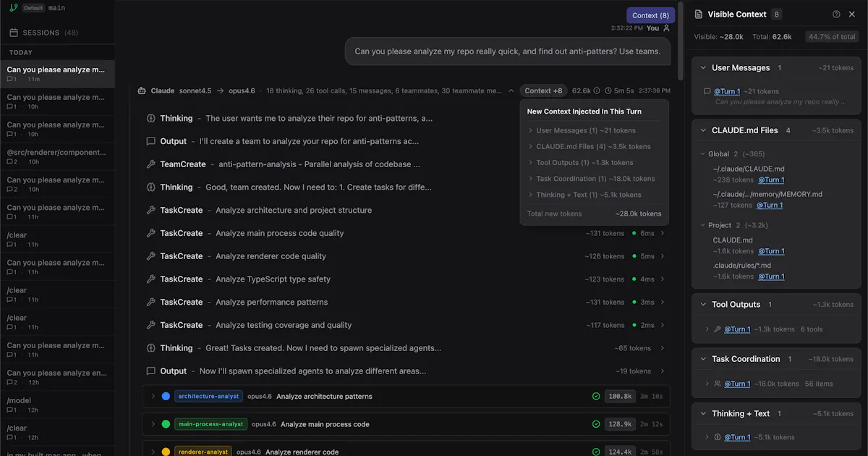Expand "Analyze testing coverage and quality" row chevron

tap(663, 326)
